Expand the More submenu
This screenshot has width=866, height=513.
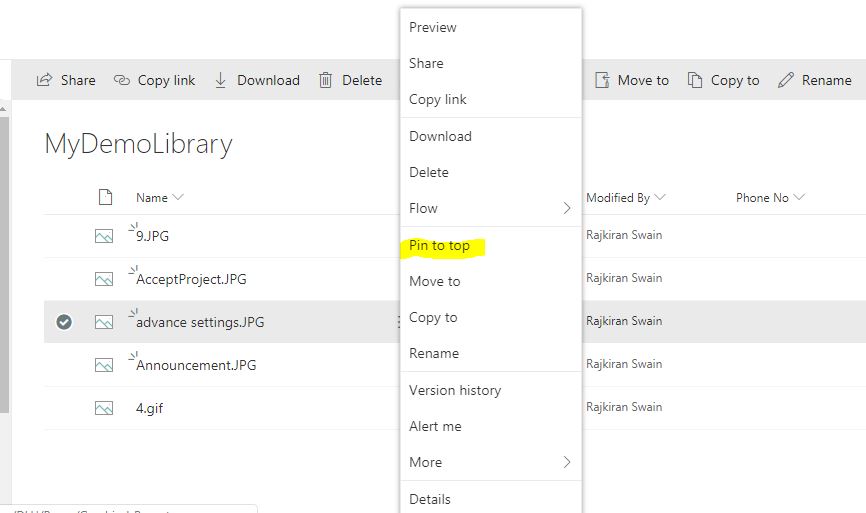[x=567, y=462]
